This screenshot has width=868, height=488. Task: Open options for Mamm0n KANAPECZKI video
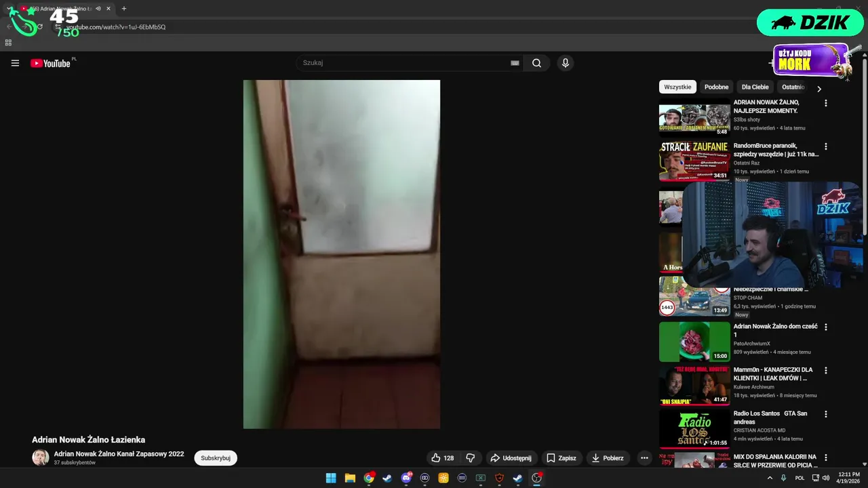(825, 371)
